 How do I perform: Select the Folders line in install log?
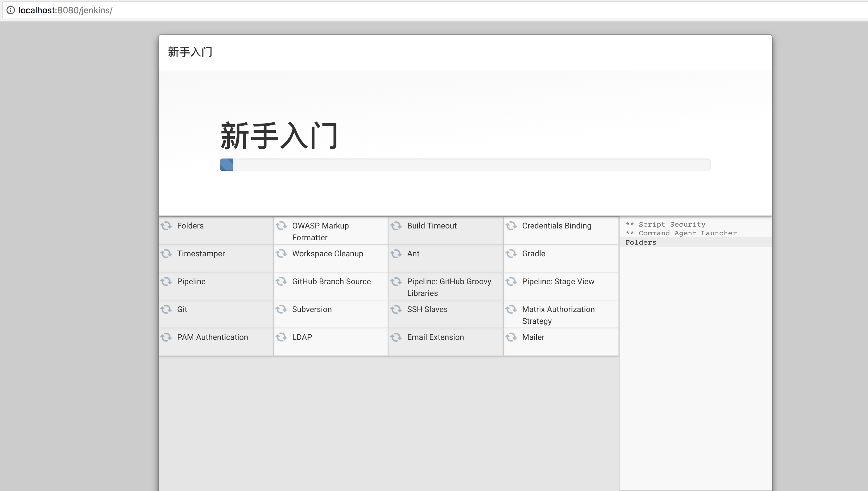point(641,242)
